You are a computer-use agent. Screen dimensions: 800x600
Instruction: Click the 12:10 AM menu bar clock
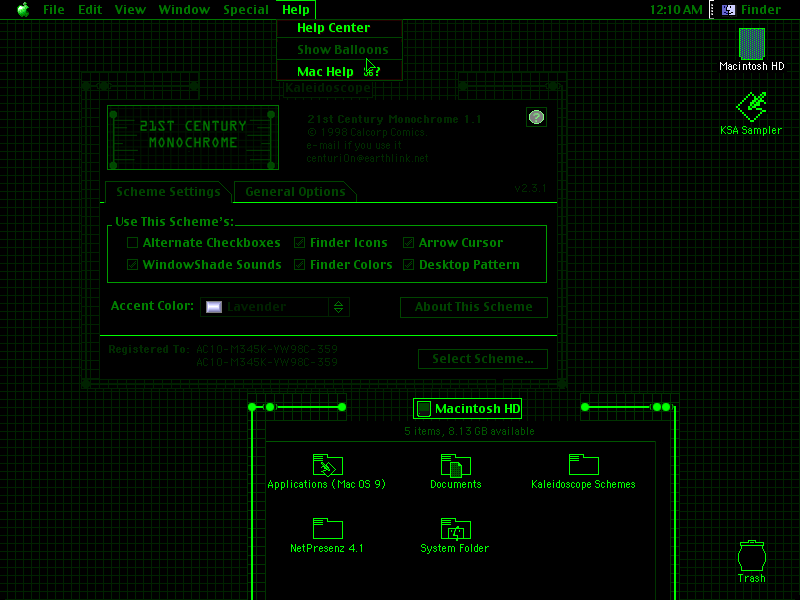[x=676, y=10]
